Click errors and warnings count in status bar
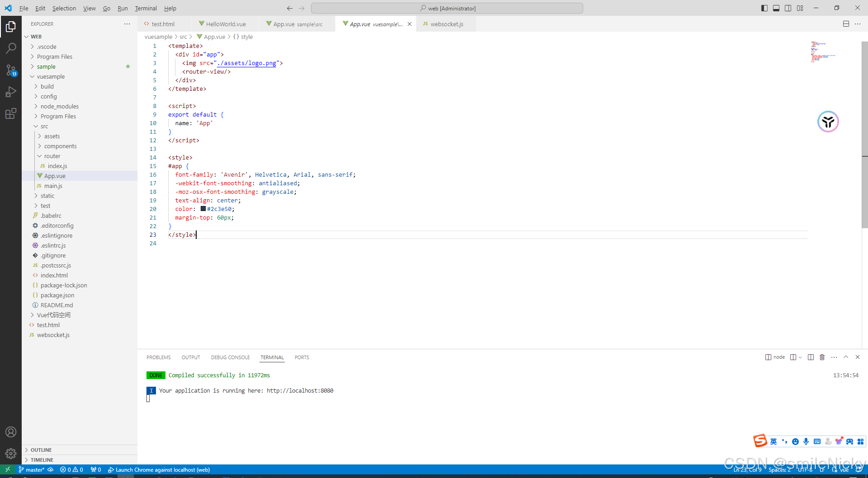This screenshot has width=868, height=478. [x=71, y=469]
